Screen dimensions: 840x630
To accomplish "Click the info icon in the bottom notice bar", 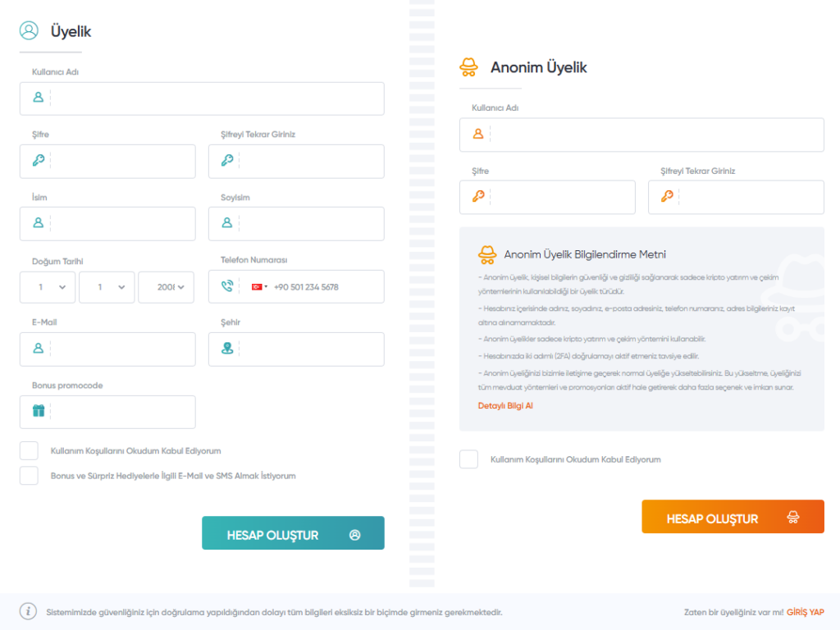I will click(29, 611).
